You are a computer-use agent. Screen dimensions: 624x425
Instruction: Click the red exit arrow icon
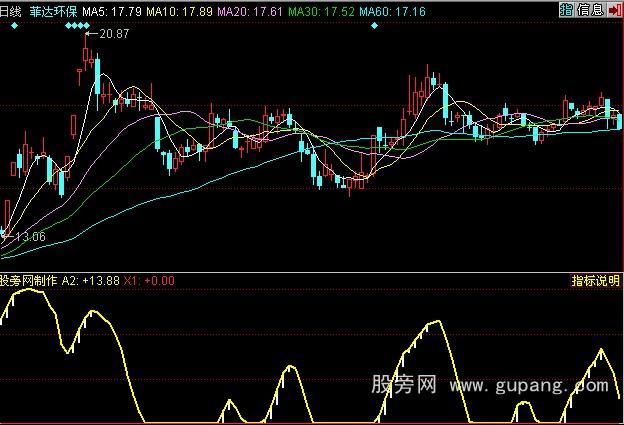coord(613,10)
